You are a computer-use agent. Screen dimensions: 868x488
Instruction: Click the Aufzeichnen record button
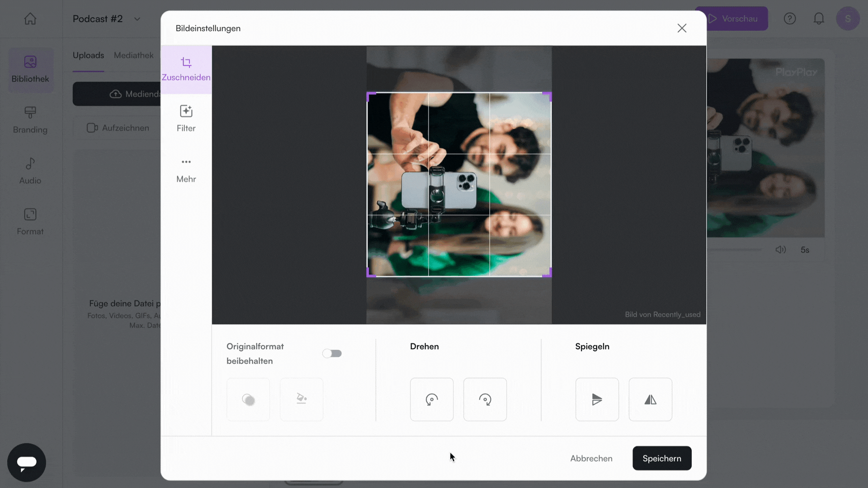pos(118,128)
